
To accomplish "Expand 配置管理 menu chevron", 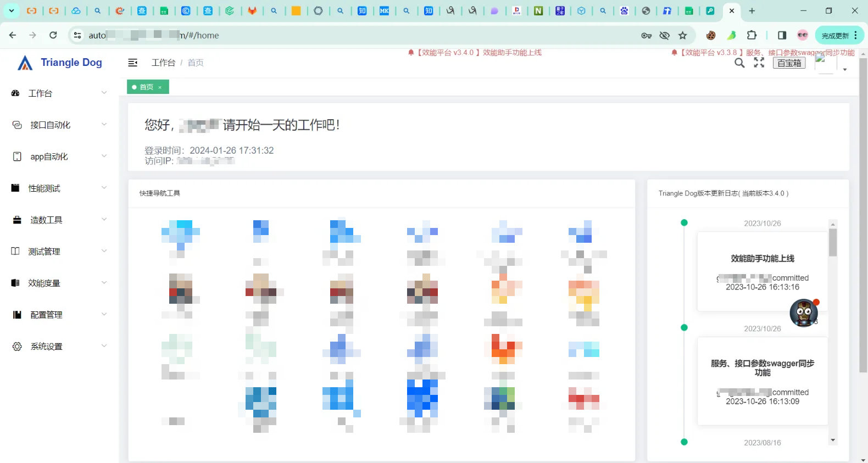I will [104, 314].
